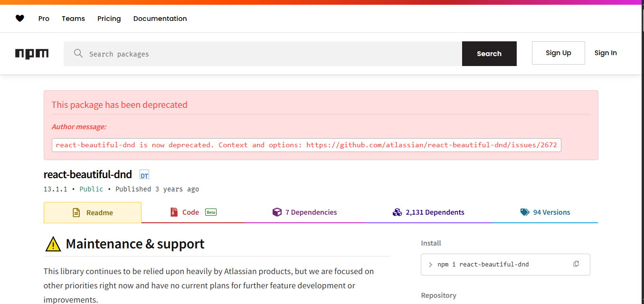Open the DT TypeScript types badge

[144, 175]
